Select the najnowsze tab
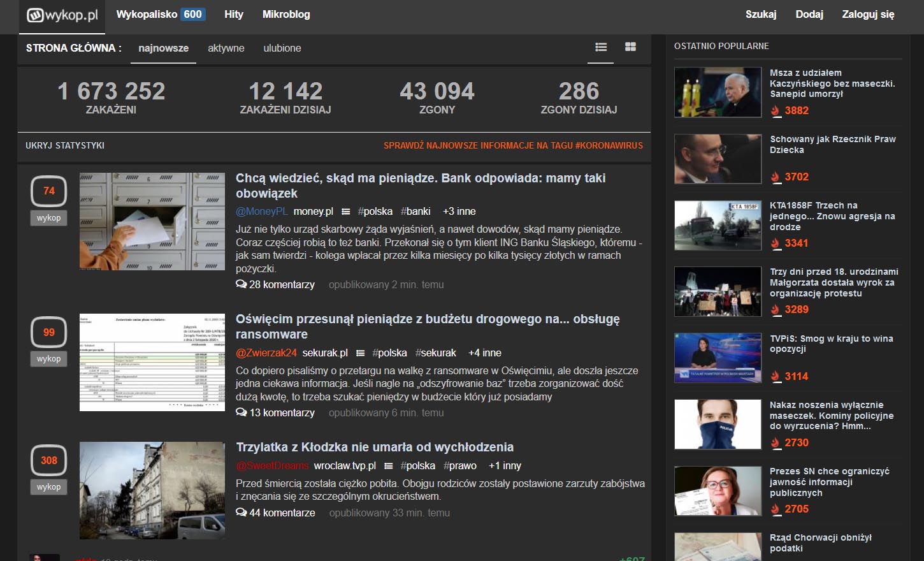Image resolution: width=924 pixels, height=561 pixels. [163, 48]
